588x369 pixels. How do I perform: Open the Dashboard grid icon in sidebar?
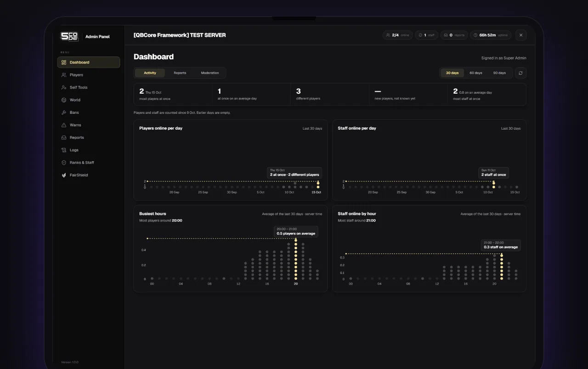pos(64,62)
